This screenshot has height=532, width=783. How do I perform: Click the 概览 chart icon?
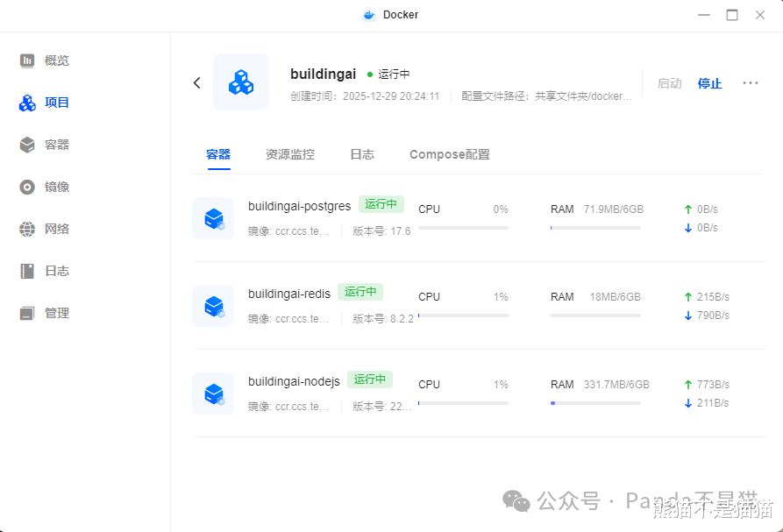[x=27, y=60]
